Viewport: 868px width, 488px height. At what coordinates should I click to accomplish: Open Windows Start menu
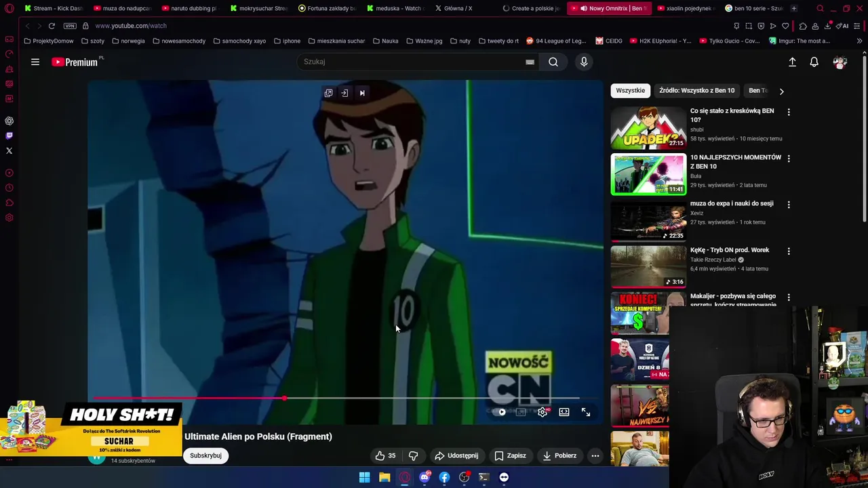click(364, 477)
